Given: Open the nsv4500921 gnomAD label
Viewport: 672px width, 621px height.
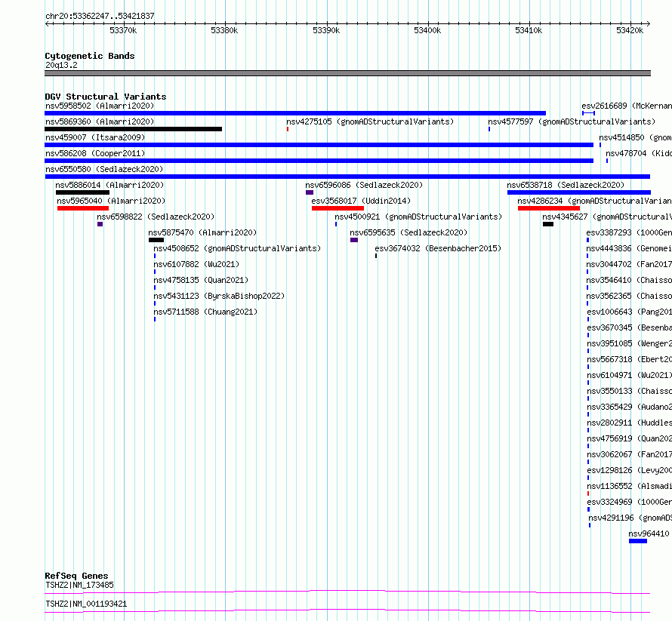Looking at the screenshot, I should [418, 217].
